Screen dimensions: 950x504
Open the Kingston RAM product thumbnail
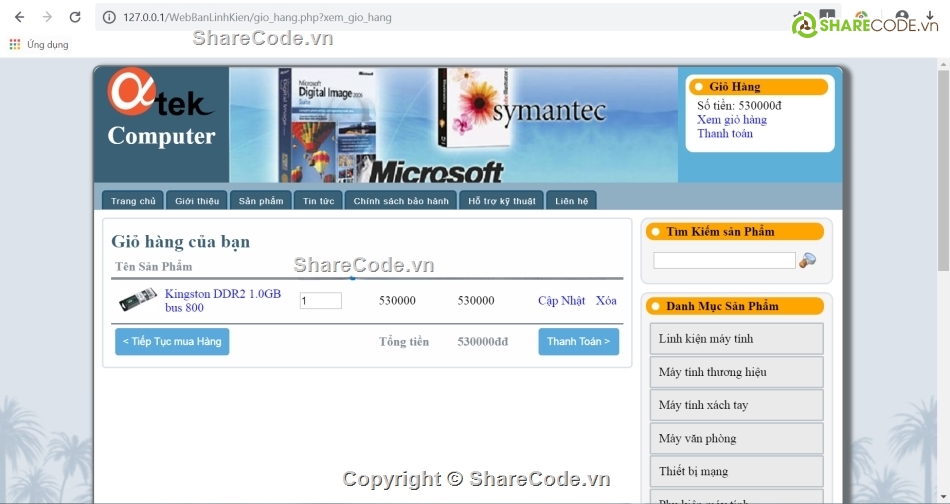[x=138, y=300]
